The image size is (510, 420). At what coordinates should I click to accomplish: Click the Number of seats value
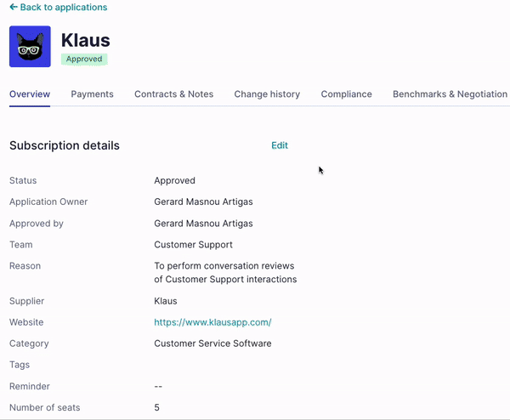156,407
